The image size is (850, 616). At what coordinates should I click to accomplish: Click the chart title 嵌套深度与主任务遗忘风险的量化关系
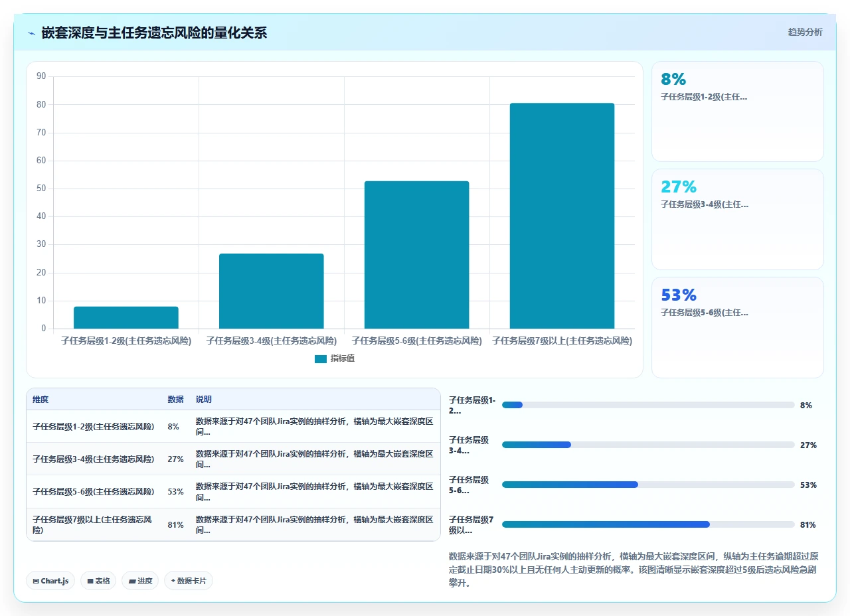pyautogui.click(x=154, y=33)
